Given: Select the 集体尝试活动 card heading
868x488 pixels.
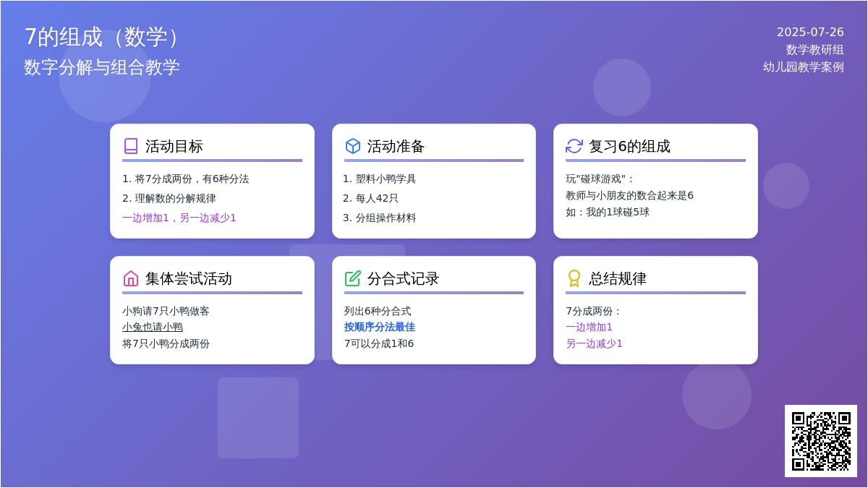Looking at the screenshot, I should click(x=189, y=278).
